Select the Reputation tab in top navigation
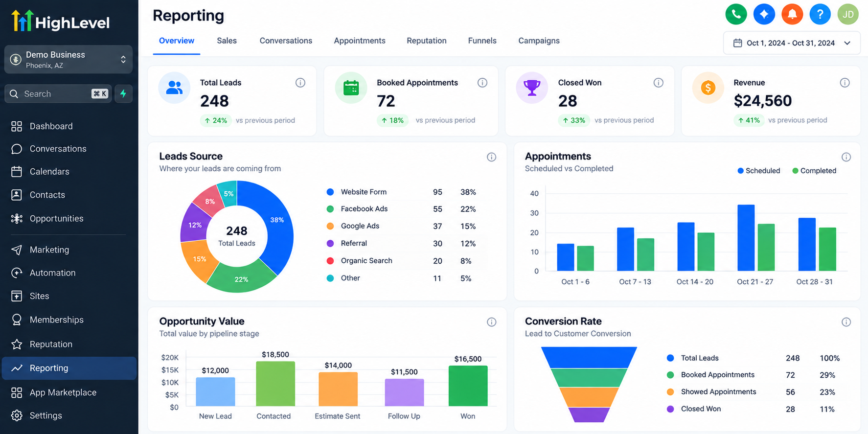 [x=427, y=41]
